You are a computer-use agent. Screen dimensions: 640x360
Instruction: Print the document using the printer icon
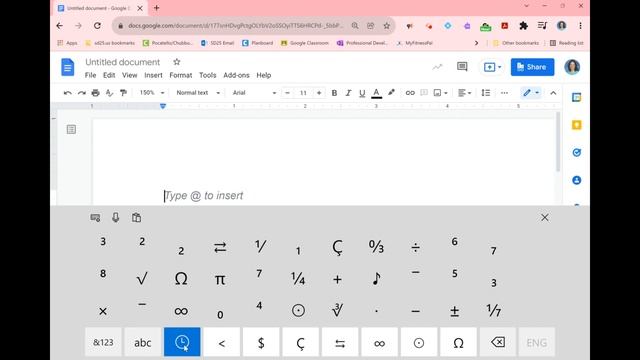(x=96, y=93)
